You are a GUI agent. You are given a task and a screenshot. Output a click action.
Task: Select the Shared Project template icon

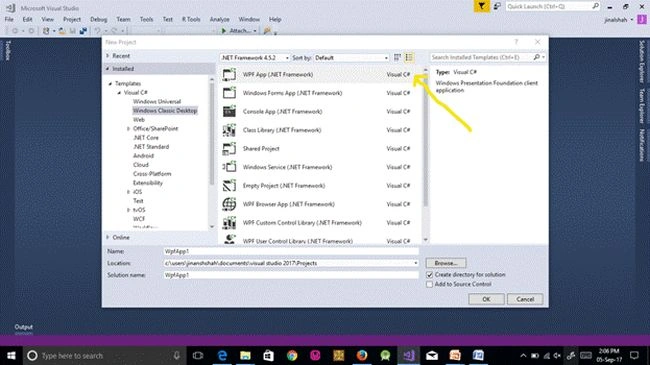click(229, 148)
